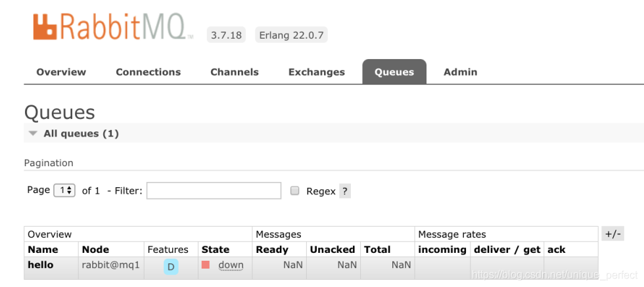Open the Connections tab

point(148,72)
